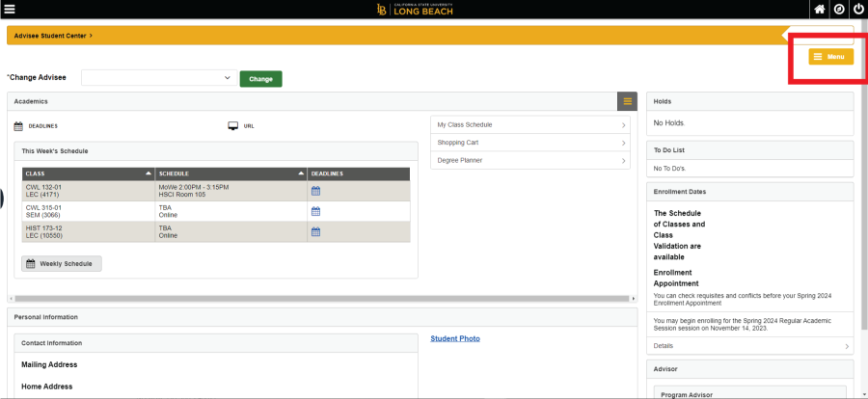
Task: Go to Home via house icon
Action: (x=819, y=10)
